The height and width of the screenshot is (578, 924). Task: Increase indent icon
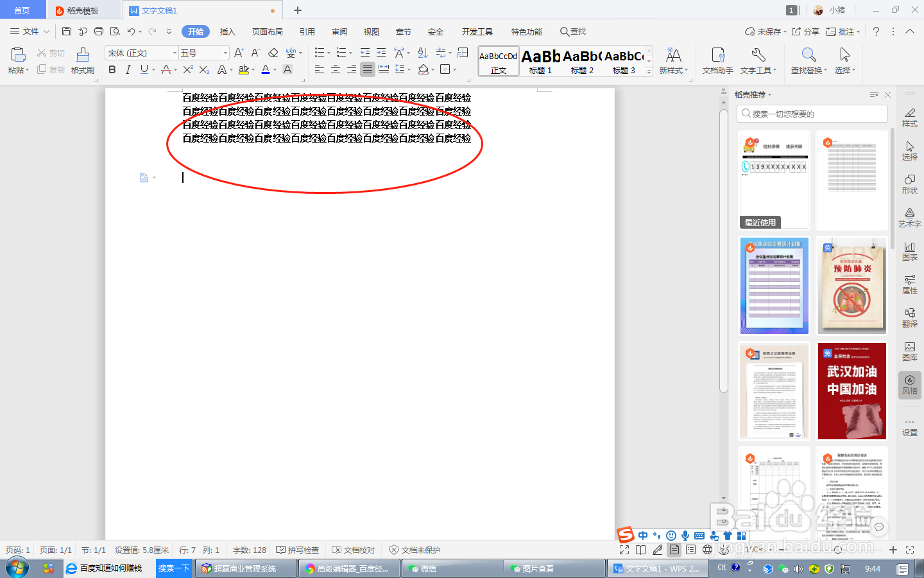tap(381, 53)
